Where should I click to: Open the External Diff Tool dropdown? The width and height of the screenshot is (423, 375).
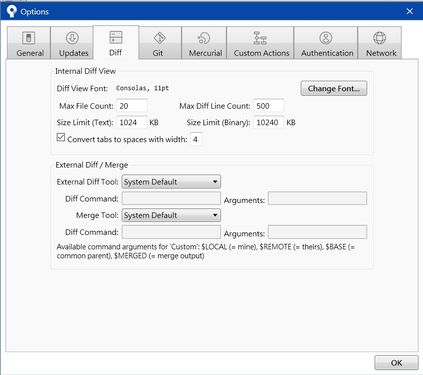(x=171, y=182)
